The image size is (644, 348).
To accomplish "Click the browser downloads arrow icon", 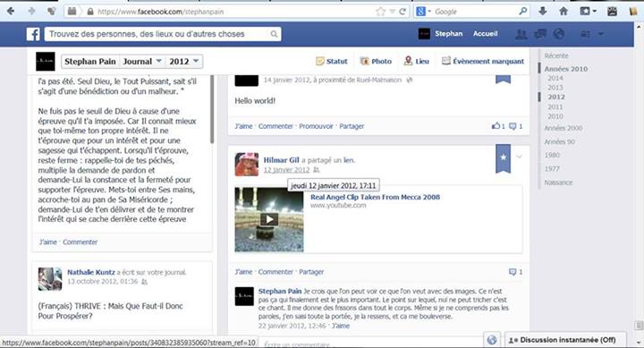I will (543, 12).
